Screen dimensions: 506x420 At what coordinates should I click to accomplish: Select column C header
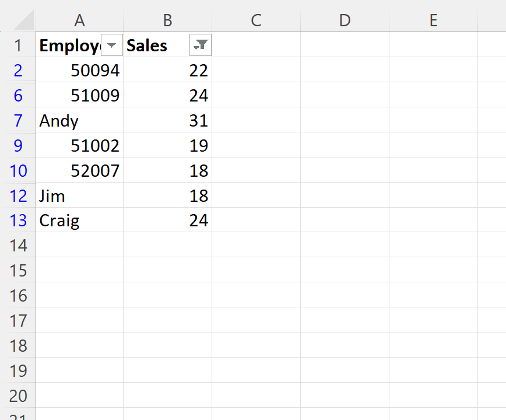point(256,20)
